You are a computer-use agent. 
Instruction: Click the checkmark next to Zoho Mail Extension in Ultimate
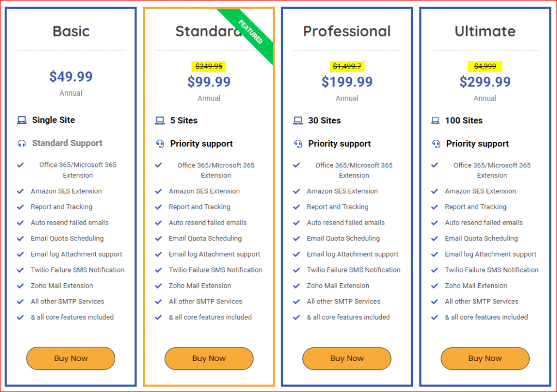click(435, 285)
